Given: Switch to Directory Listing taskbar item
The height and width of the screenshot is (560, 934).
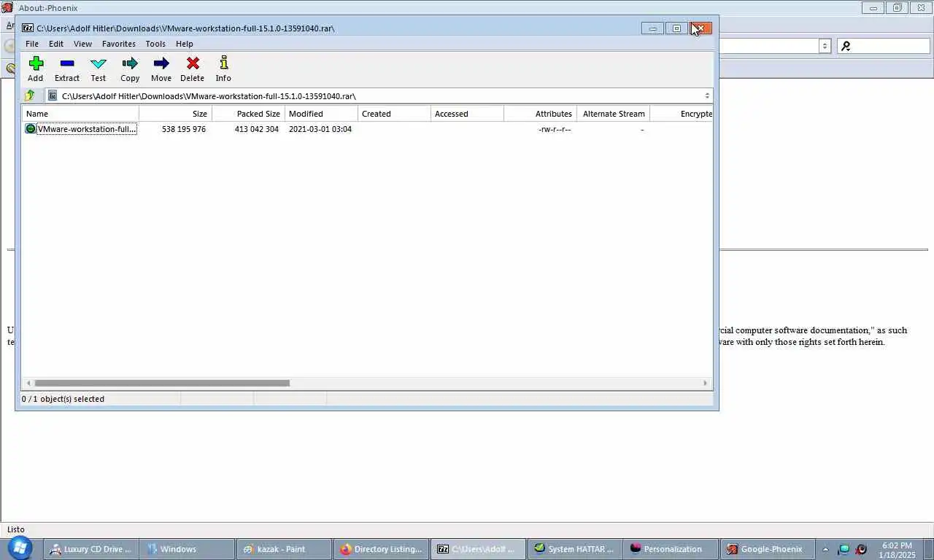Looking at the screenshot, I should (x=381, y=549).
